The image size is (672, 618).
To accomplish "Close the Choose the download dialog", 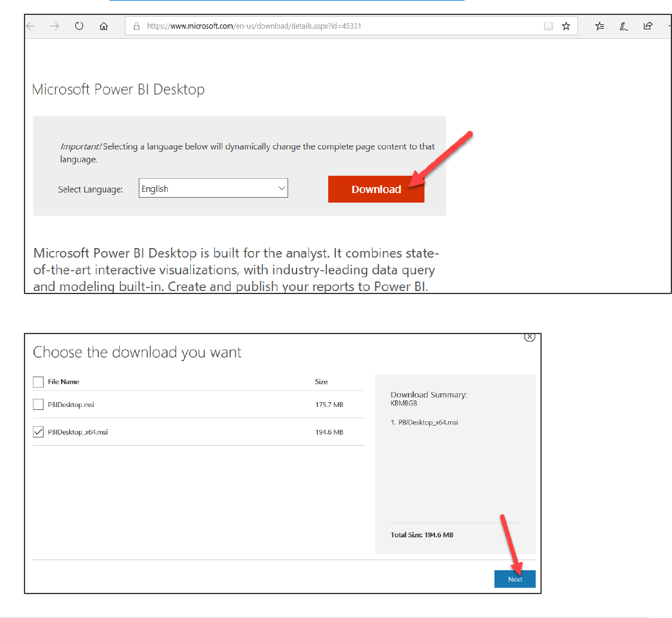I will 530,337.
